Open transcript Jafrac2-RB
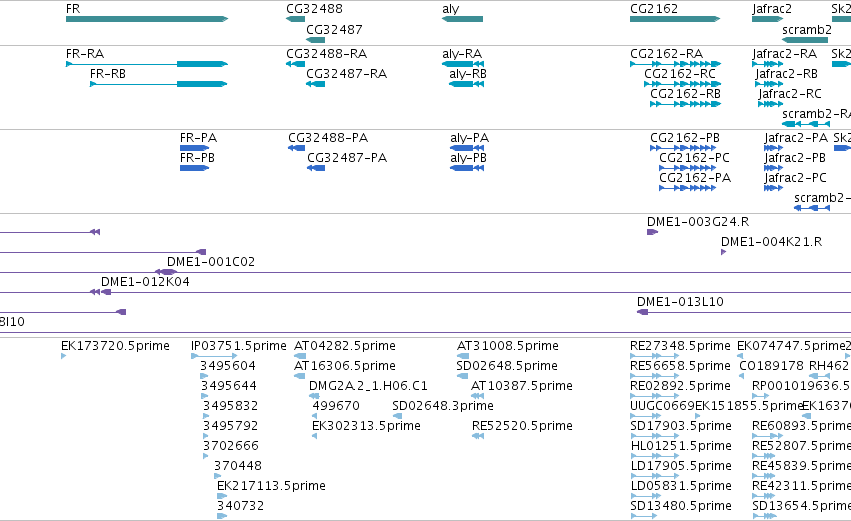851x521 pixels. (x=786, y=74)
